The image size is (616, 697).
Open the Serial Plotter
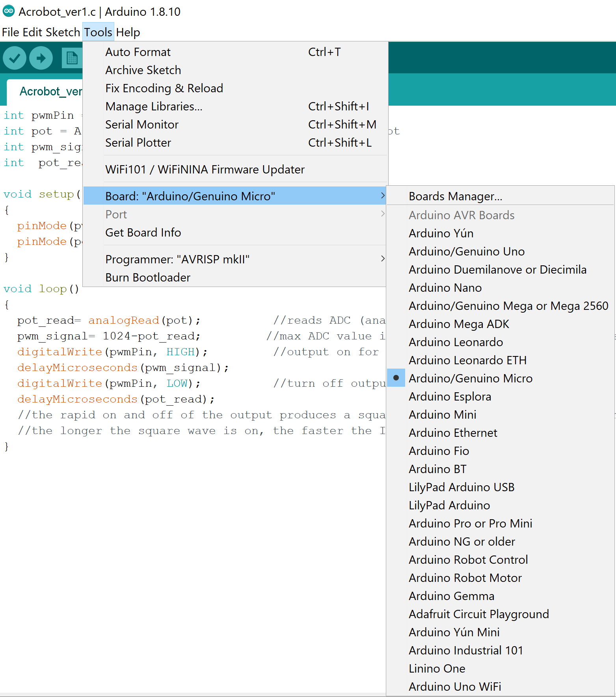pyautogui.click(x=235, y=142)
